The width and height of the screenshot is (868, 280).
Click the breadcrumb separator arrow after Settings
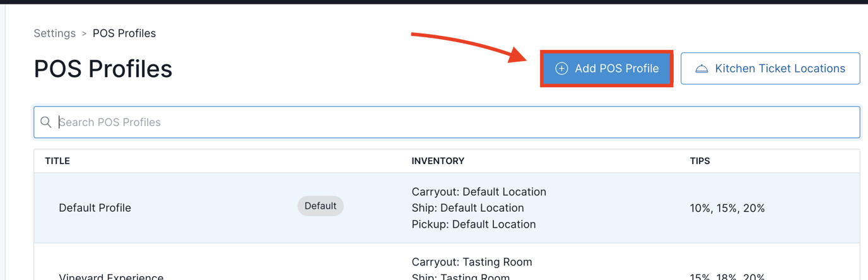point(84,33)
